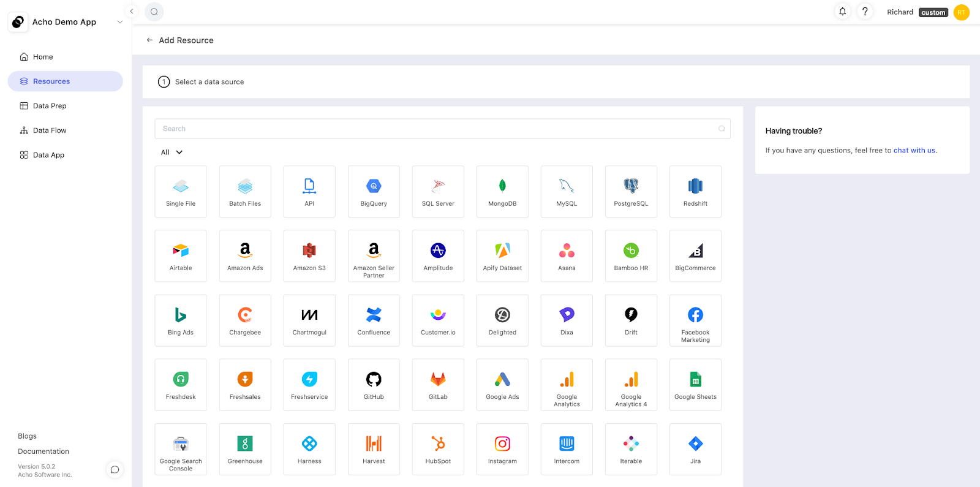
Task: Pick the API data source
Action: 309,192
